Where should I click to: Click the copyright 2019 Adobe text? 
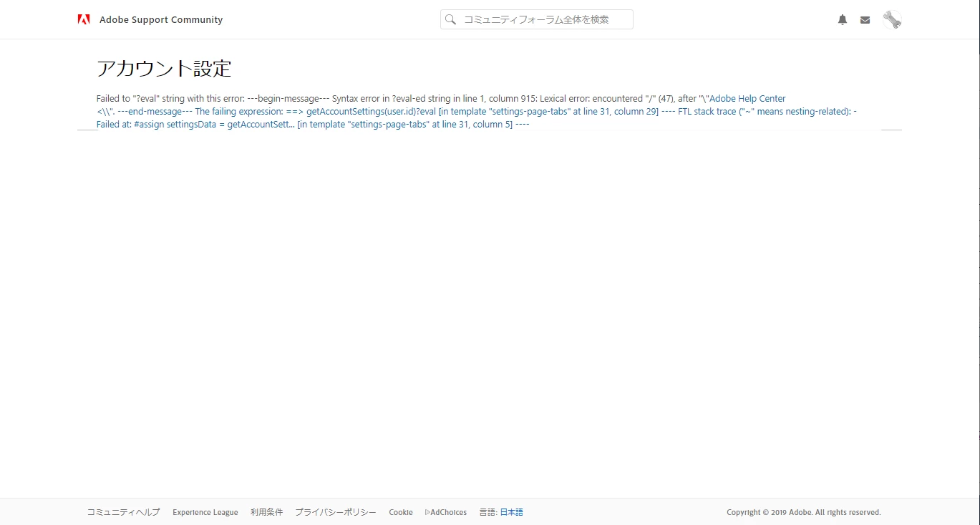[x=804, y=512]
